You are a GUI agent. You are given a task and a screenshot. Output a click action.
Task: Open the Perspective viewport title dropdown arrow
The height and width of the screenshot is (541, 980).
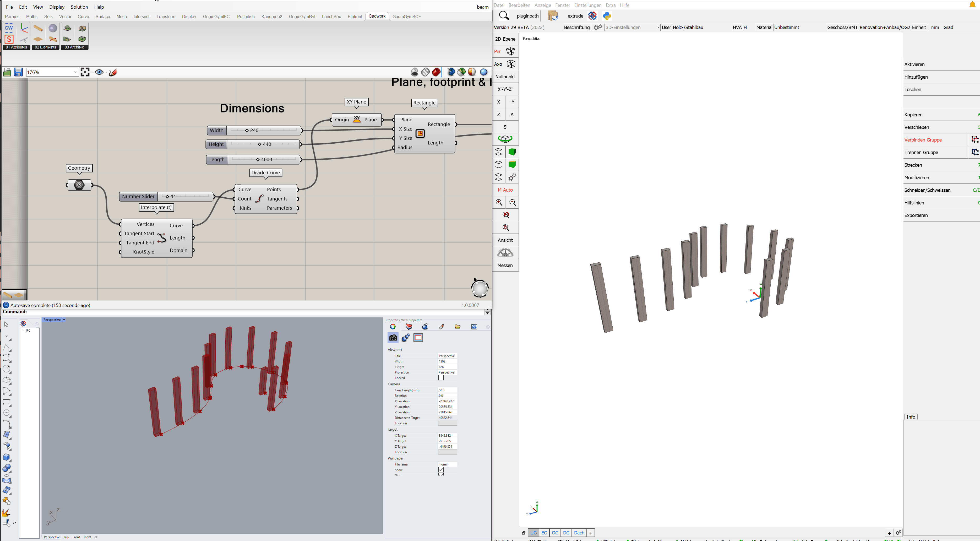point(64,320)
